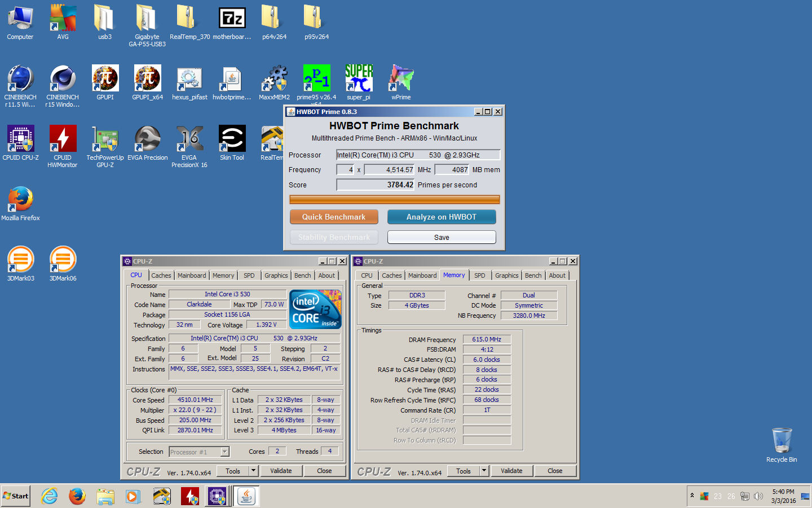This screenshot has height=508, width=812.
Task: Open the RealTemp_370 folder
Action: [189, 23]
